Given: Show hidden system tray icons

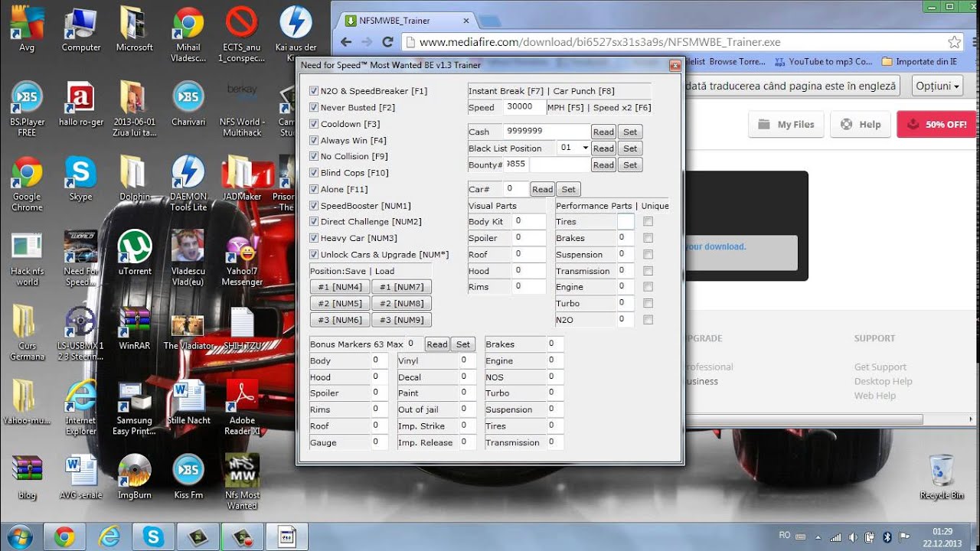Looking at the screenshot, I should (818, 536).
